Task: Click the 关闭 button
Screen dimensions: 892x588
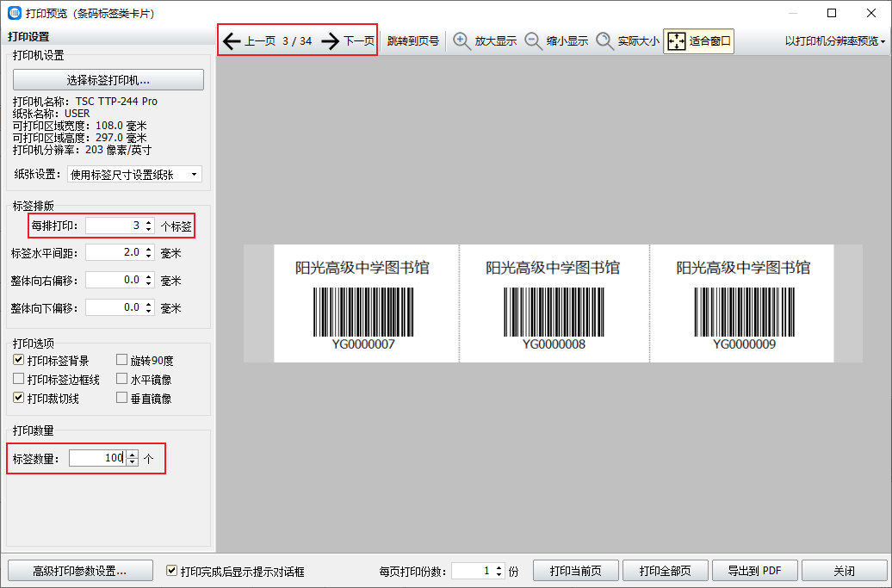Action: [x=844, y=571]
